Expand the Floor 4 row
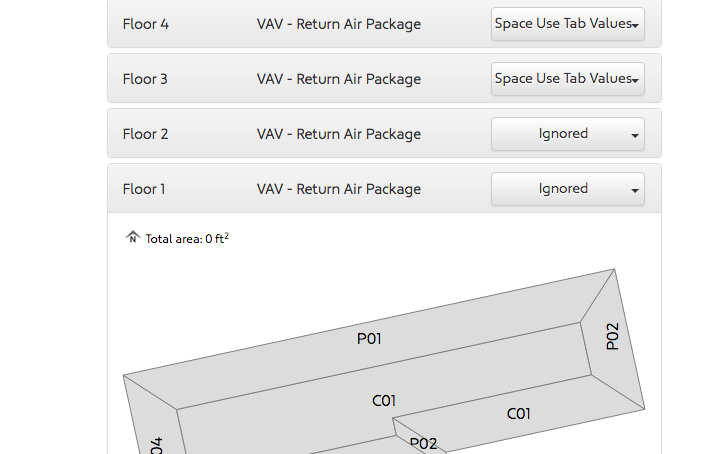The height and width of the screenshot is (454, 712). [384, 24]
